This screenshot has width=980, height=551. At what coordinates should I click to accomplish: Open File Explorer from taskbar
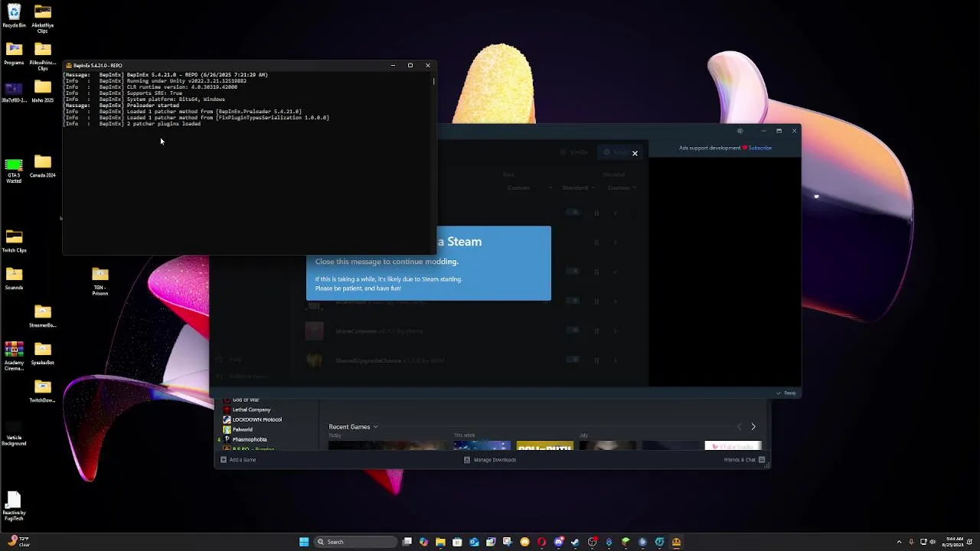(x=440, y=542)
